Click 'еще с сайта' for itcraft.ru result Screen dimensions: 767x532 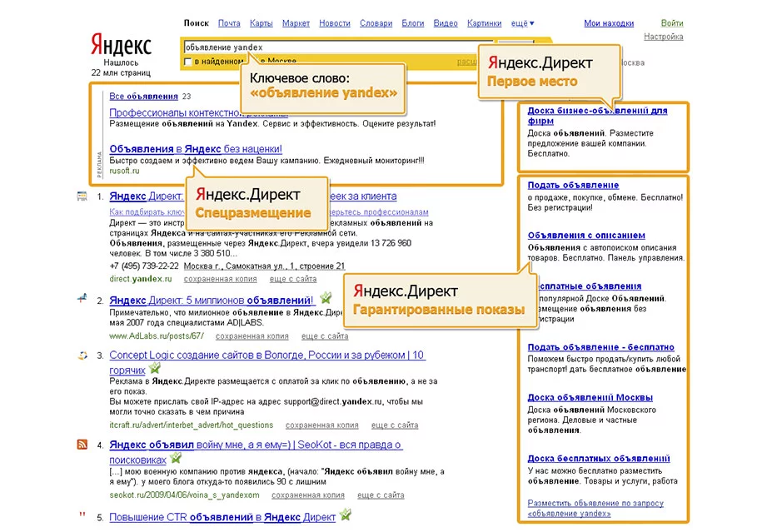[x=395, y=425]
